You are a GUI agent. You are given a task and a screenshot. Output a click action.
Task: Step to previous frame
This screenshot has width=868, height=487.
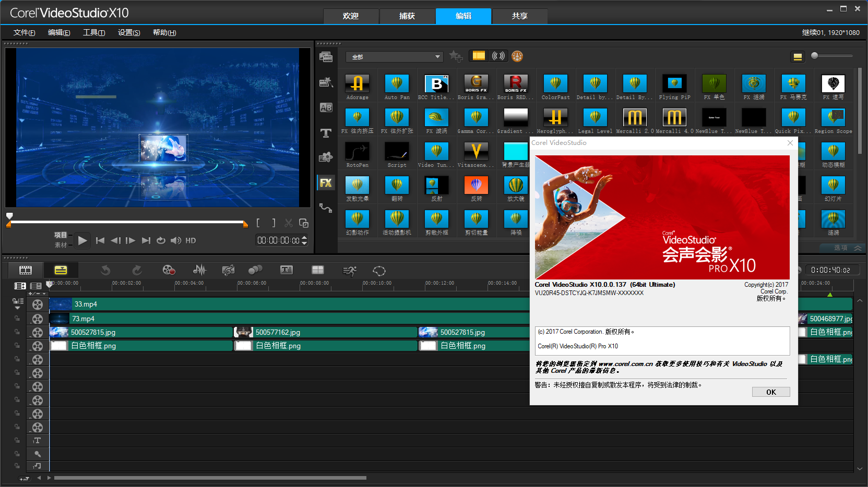click(x=115, y=240)
